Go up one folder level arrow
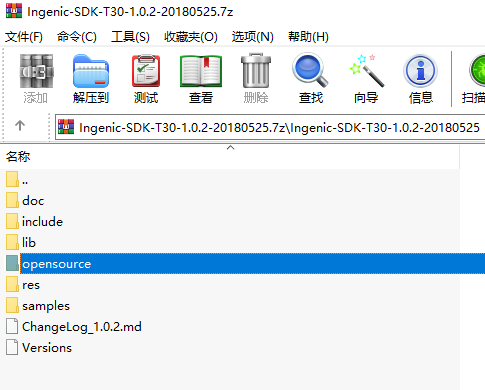The width and height of the screenshot is (485, 390). [20, 126]
